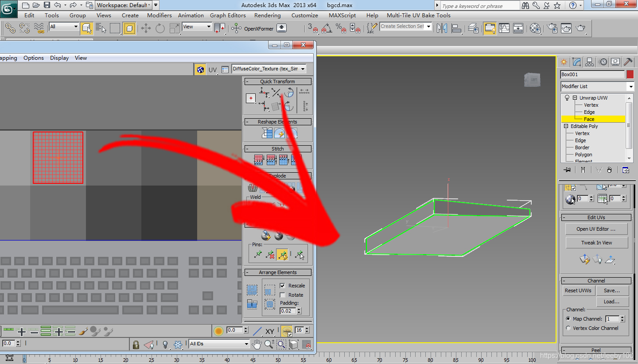Select the Select and Rotate tool
This screenshot has width=638, height=364.
click(160, 28)
